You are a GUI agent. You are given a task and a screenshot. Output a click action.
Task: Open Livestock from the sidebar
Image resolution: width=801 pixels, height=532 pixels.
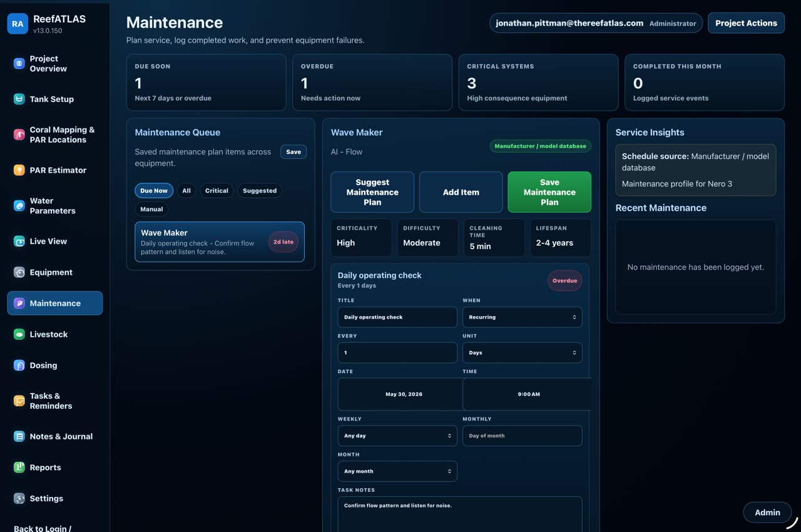click(55, 334)
